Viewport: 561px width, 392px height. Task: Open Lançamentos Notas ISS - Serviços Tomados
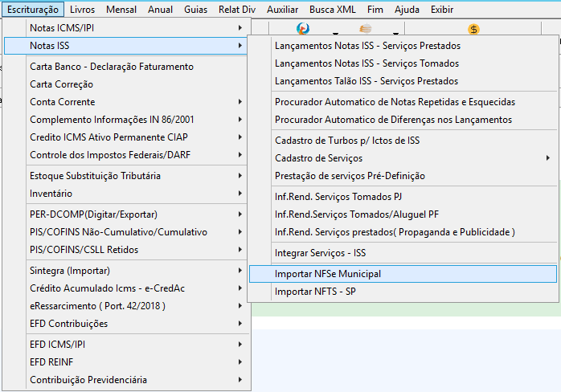403,63
